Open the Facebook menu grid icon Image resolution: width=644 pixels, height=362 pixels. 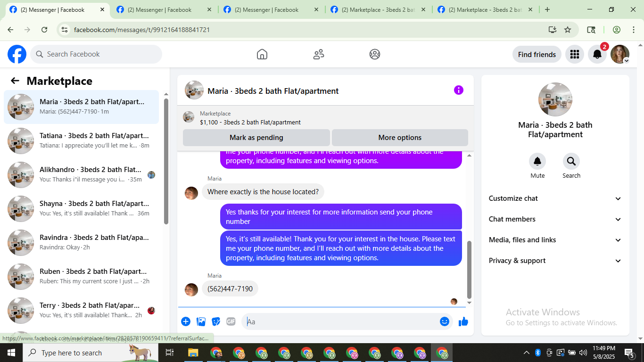pos(574,54)
